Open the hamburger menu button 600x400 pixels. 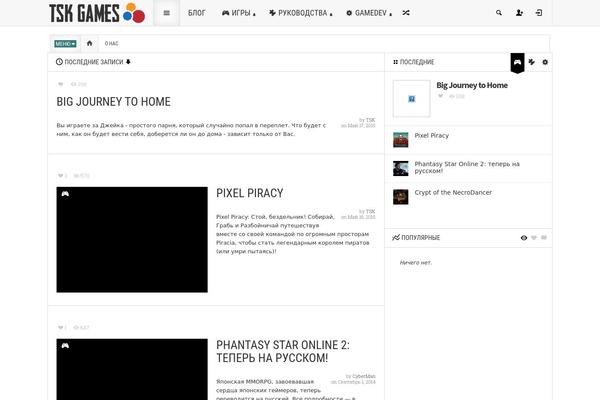(166, 13)
